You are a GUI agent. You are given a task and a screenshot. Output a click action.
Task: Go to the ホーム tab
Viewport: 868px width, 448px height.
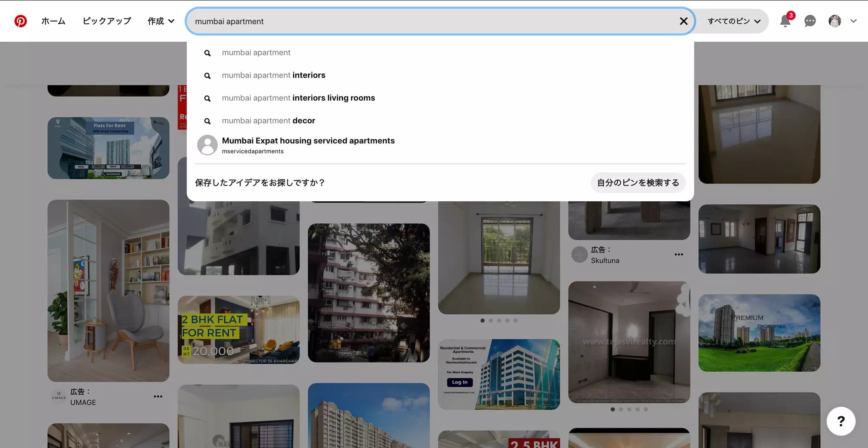53,21
